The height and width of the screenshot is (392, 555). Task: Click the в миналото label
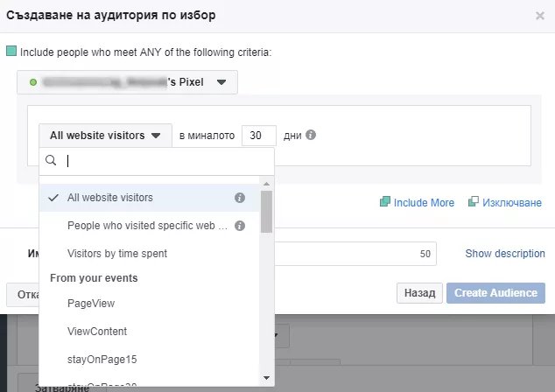tap(207, 136)
